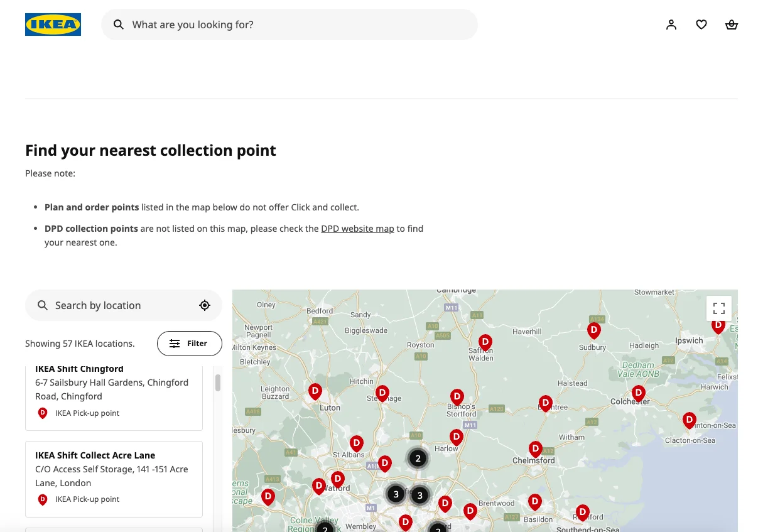This screenshot has height=532, width=763.
Task: Click the map pin at Stevenage
Action: [382, 393]
